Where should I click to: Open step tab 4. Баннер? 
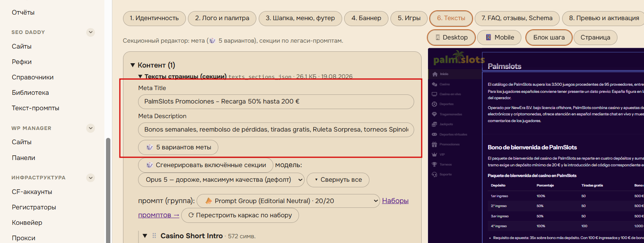[366, 18]
